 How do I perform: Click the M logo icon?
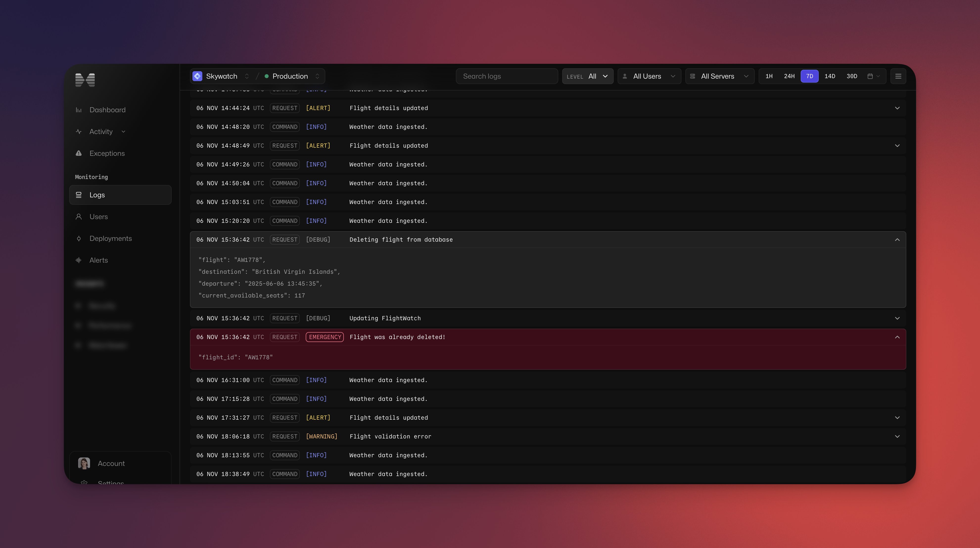pos(85,80)
